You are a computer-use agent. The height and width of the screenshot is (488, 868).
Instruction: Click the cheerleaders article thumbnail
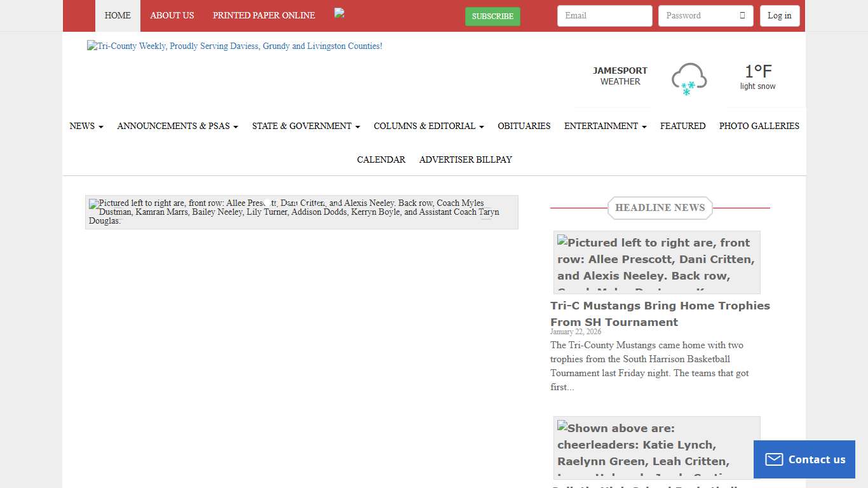(x=656, y=447)
